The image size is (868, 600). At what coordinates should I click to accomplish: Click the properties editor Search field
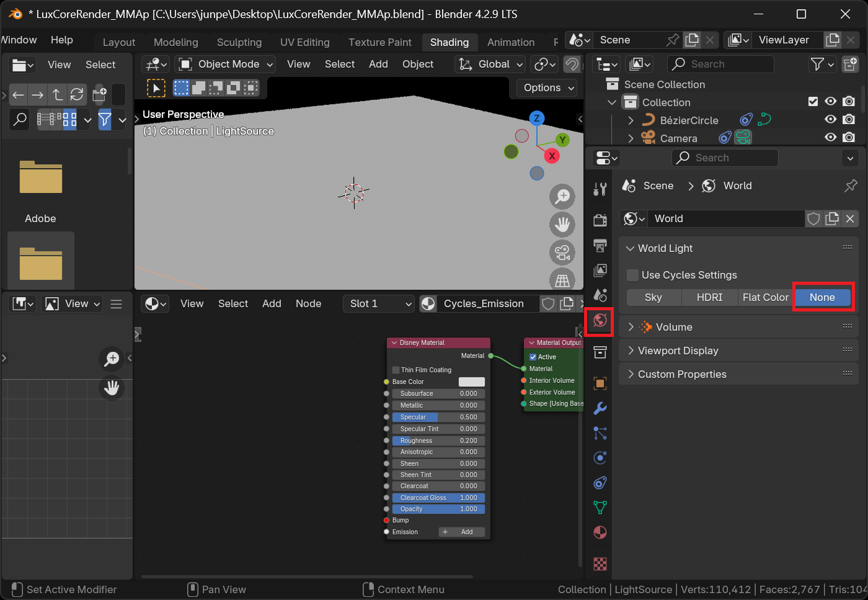(x=724, y=158)
